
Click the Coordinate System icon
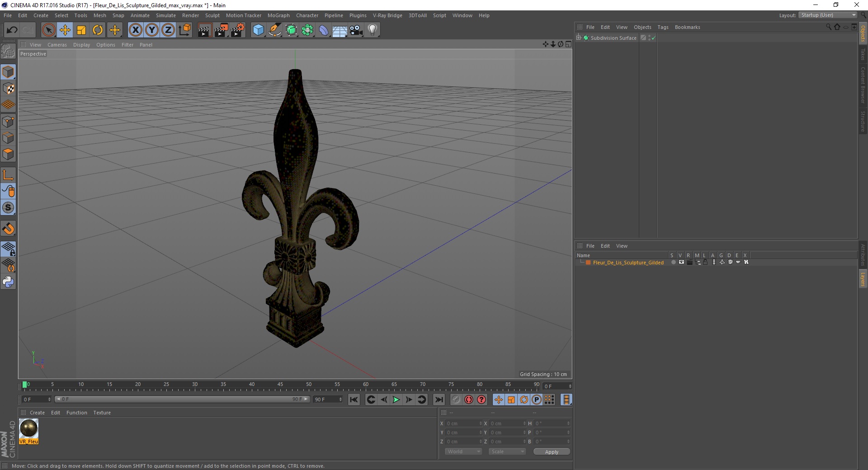(185, 30)
